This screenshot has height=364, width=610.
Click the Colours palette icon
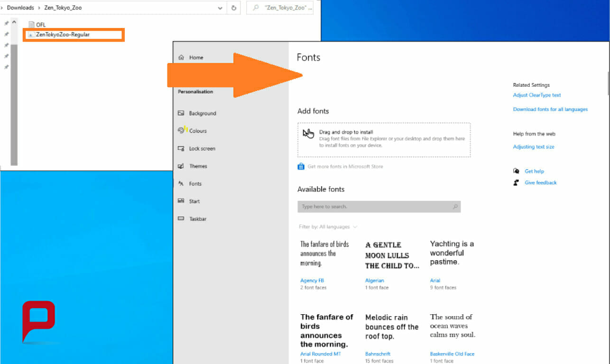(x=181, y=130)
